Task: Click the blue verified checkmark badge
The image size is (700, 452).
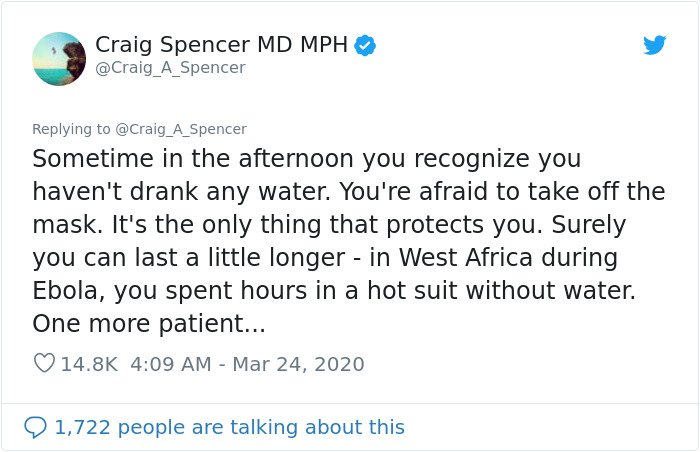Action: point(365,46)
